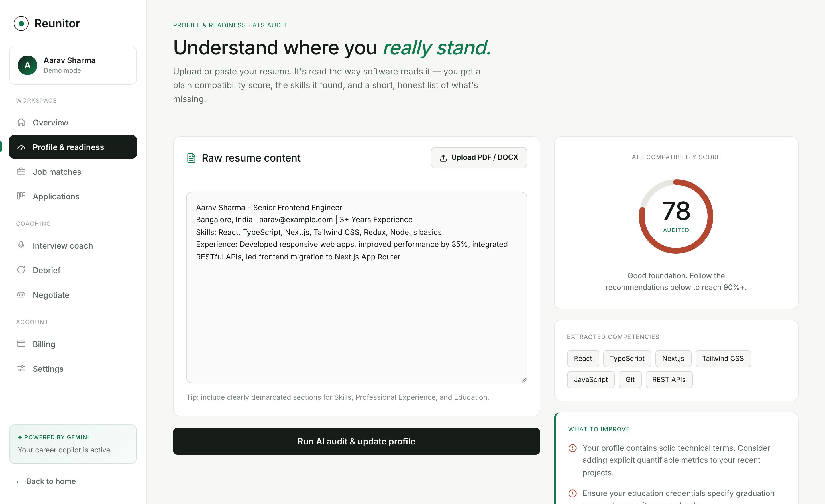Screen dimensions: 825x504
Task: Open the Overview page
Action: pos(73,123)
